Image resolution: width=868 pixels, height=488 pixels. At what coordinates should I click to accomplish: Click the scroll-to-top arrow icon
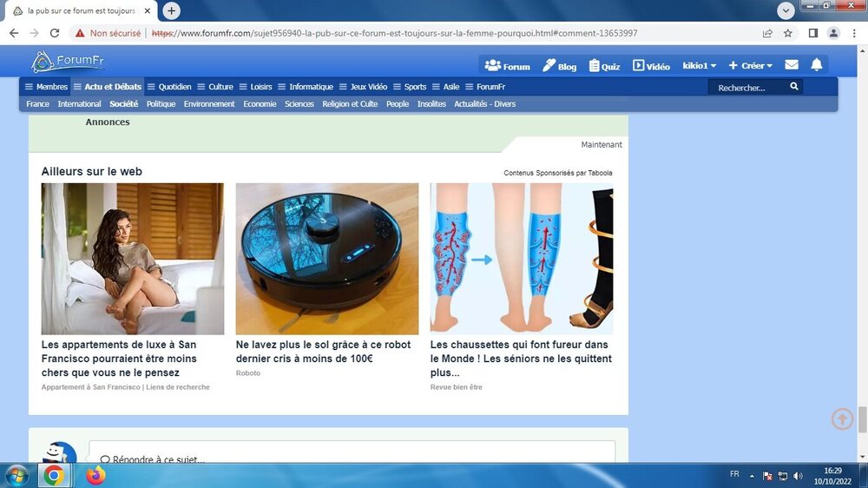pos(842,419)
